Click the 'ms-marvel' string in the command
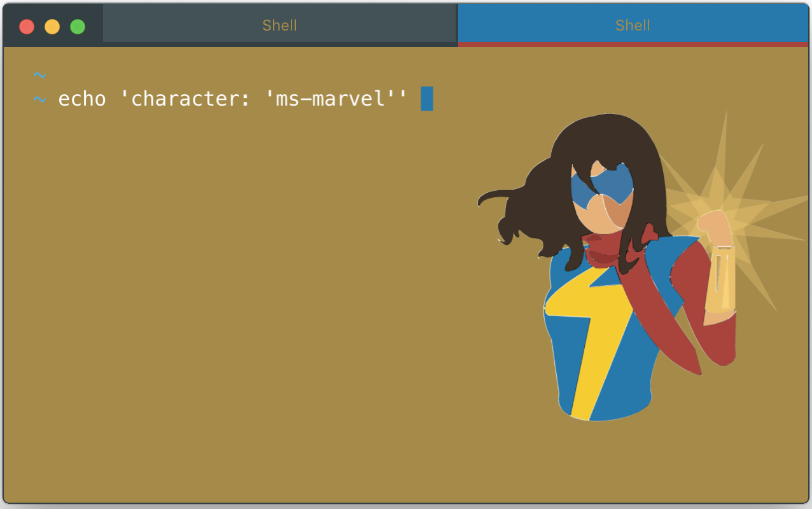Image resolution: width=812 pixels, height=509 pixels. (330, 99)
